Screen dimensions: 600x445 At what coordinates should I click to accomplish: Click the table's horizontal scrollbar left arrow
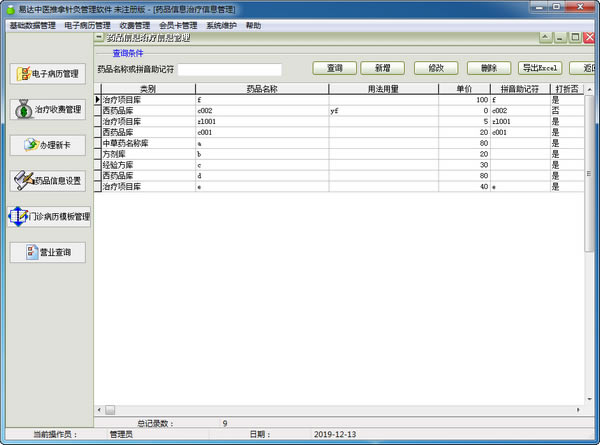[99, 410]
